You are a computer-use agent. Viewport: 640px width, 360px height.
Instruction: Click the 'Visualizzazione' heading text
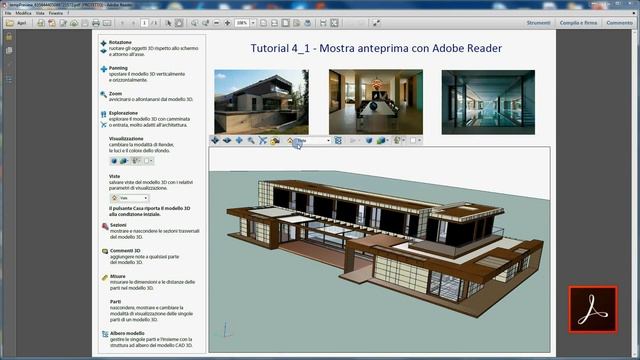(126, 138)
